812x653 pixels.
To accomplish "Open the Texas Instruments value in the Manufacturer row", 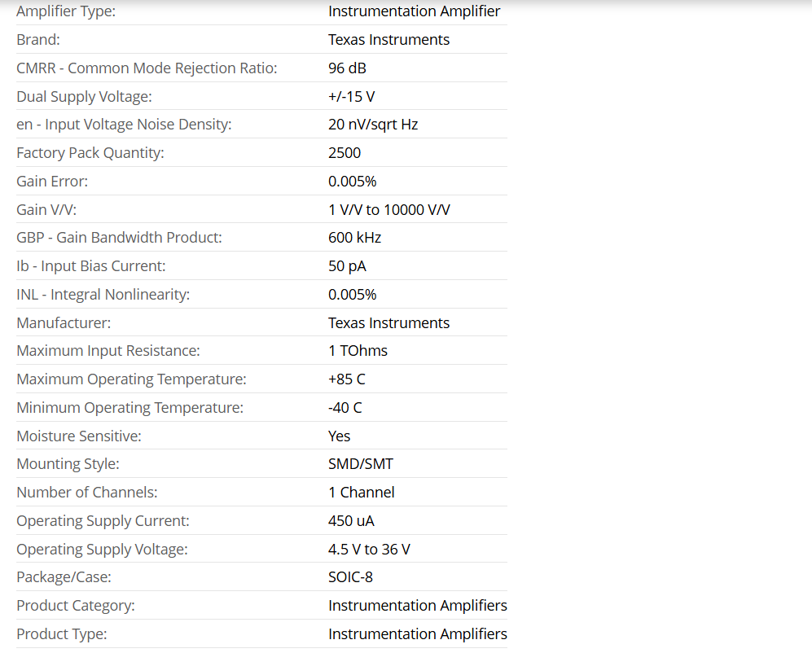I will point(388,323).
